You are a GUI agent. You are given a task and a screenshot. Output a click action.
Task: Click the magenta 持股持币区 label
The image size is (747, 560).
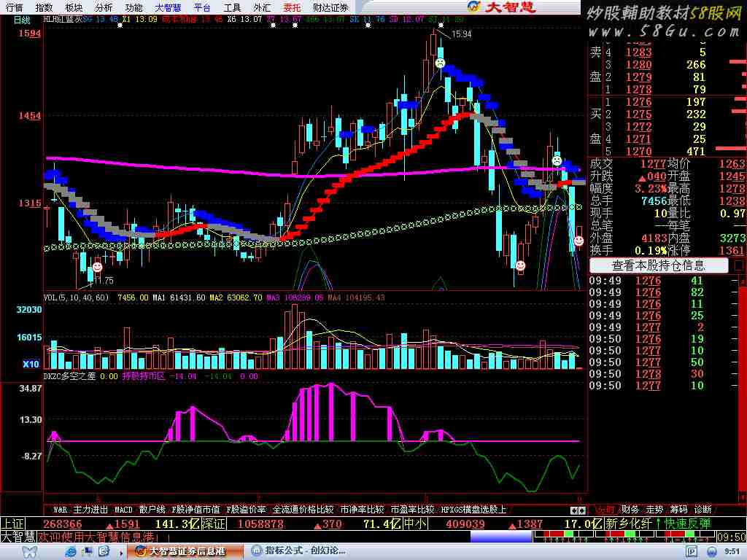pos(144,376)
